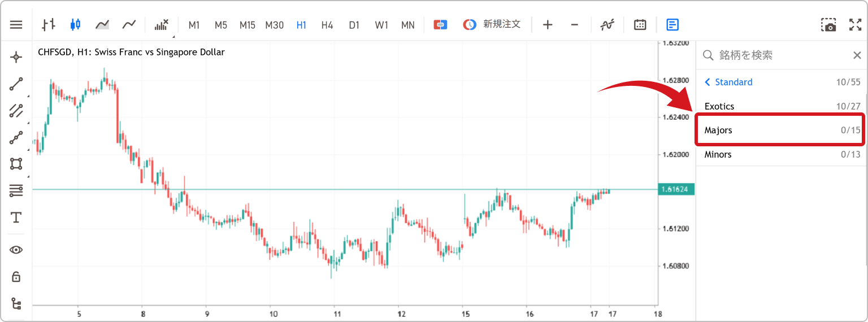
Task: Switch to W1 timeframe
Action: pos(381,25)
